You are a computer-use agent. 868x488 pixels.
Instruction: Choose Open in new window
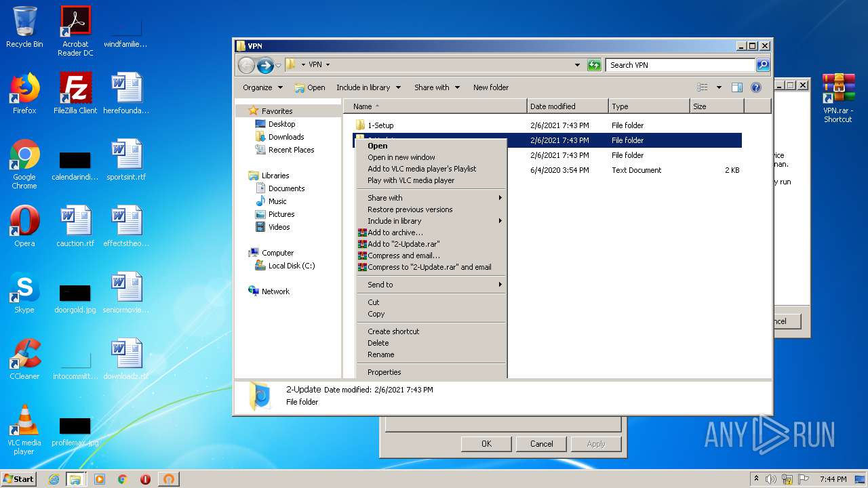431,157
